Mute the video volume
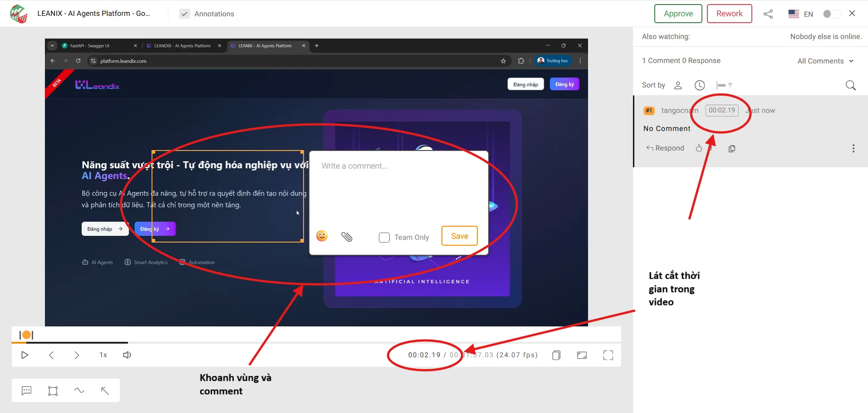This screenshot has width=868, height=413. [128, 355]
